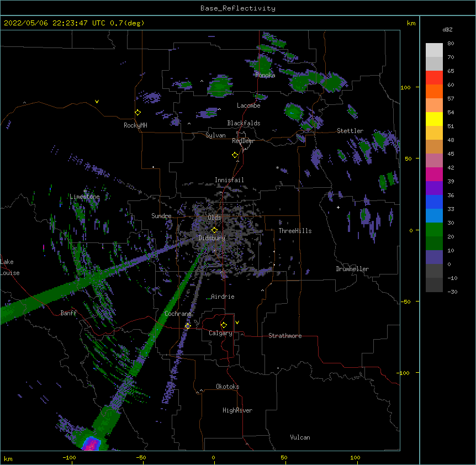The image size is (476, 465).
Task: Click the HighRiver label
Action: (x=237, y=410)
